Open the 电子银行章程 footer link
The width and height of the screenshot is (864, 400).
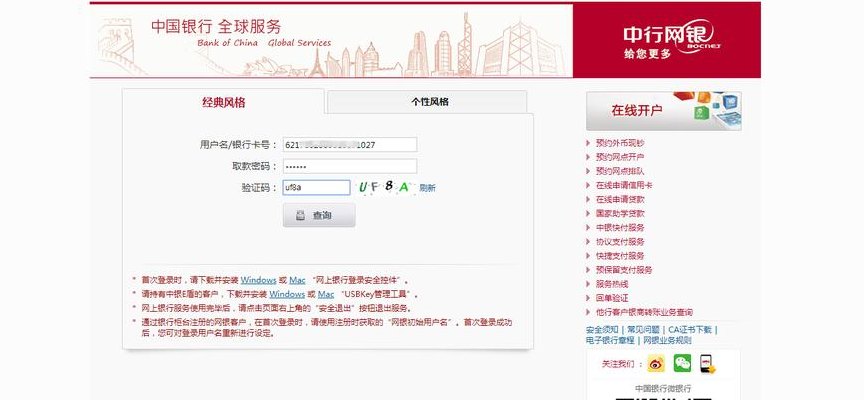tap(610, 340)
